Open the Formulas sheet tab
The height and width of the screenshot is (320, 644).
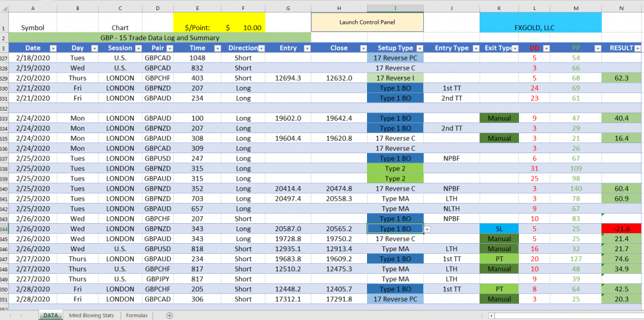tap(137, 316)
